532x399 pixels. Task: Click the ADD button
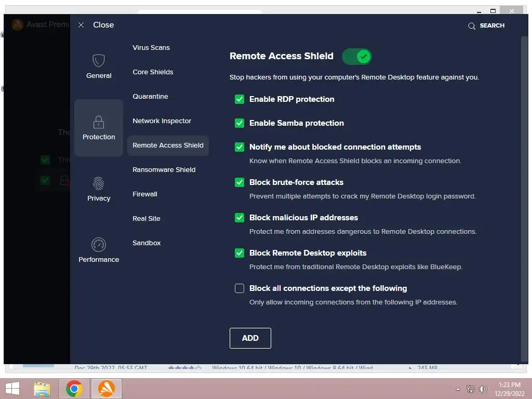click(x=250, y=338)
